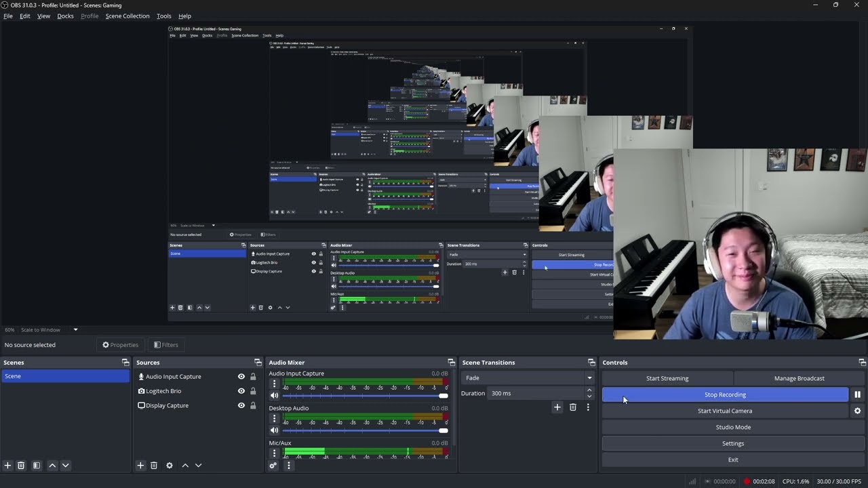The height and width of the screenshot is (488, 868).
Task: Open Settings from Controls dock
Action: click(733, 443)
